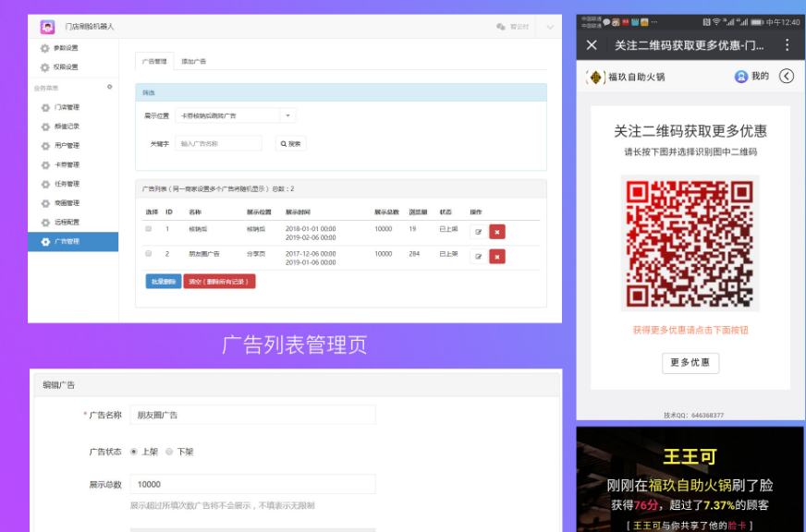The width and height of the screenshot is (806, 532).
Task: Click the 关键字 ad name input
Action: tap(219, 144)
